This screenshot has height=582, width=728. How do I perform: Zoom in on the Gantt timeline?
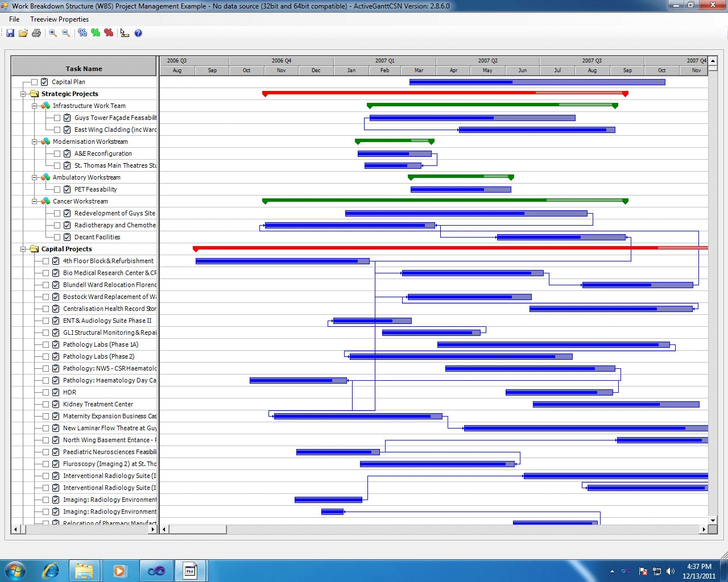pos(52,33)
